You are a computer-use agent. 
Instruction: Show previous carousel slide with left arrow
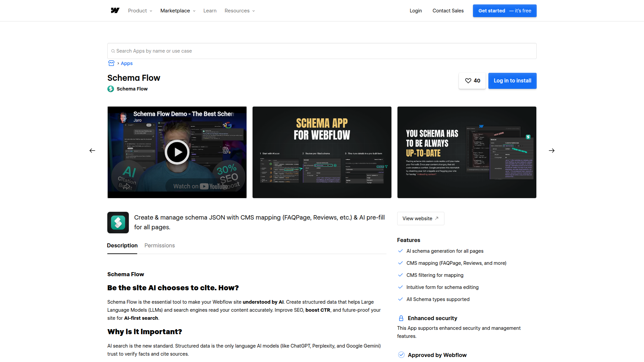coord(92,151)
